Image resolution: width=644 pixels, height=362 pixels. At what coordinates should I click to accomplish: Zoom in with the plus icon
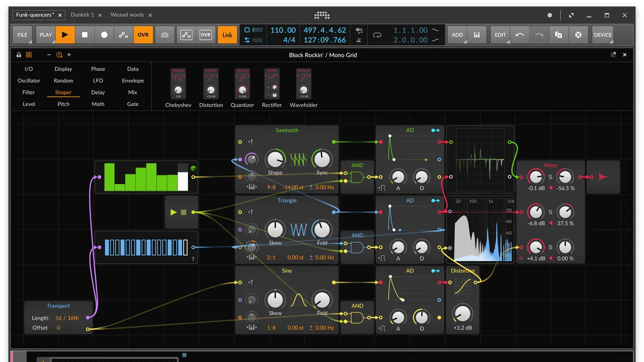pyautogui.click(x=69, y=55)
